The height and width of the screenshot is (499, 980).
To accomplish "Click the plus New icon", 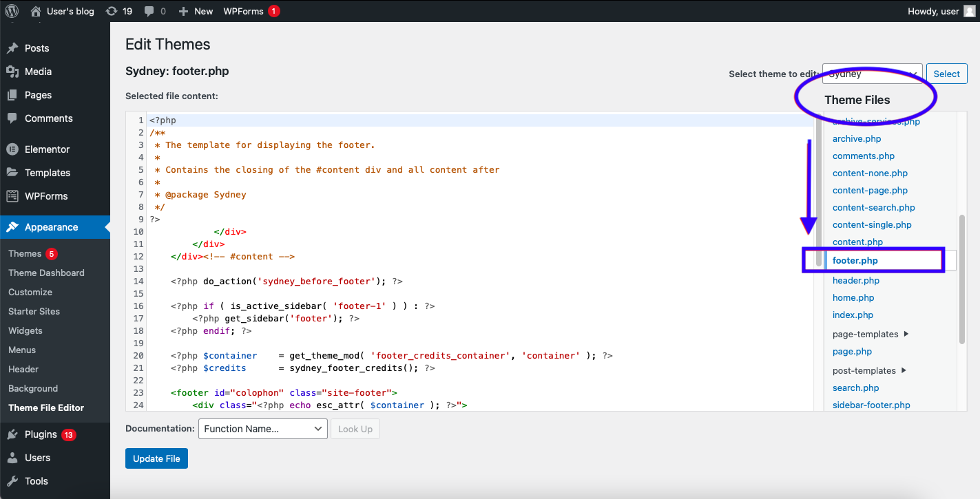I will (183, 11).
